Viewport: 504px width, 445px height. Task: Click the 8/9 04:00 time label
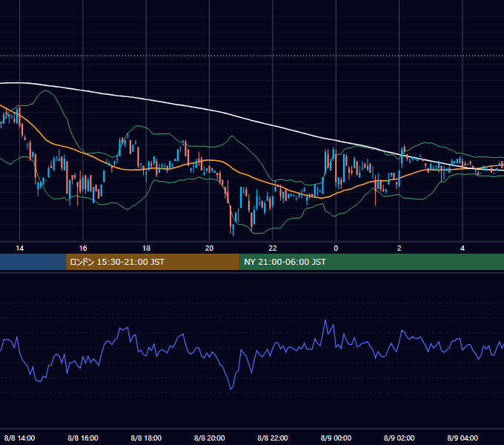(462, 438)
